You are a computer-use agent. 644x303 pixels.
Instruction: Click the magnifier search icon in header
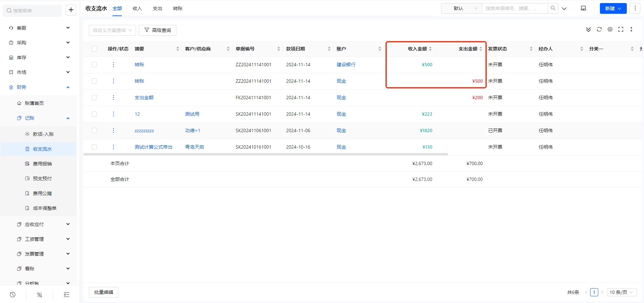553,8
